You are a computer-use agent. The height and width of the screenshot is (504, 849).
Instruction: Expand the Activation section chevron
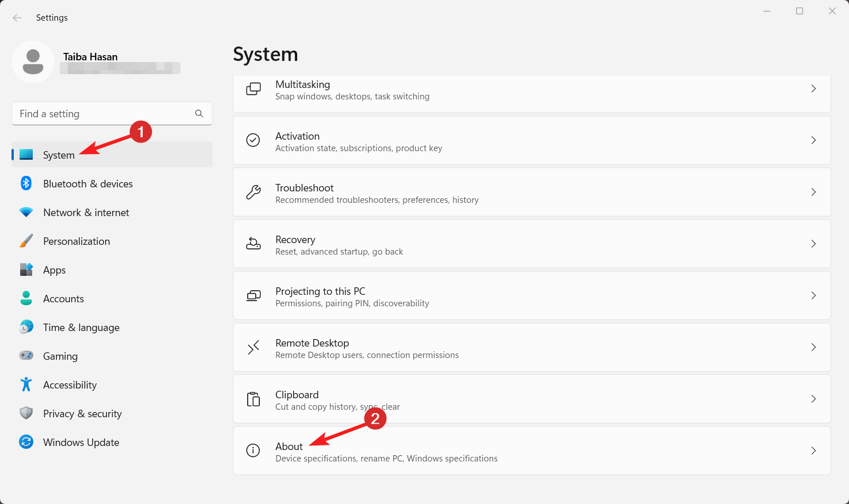pos(813,140)
